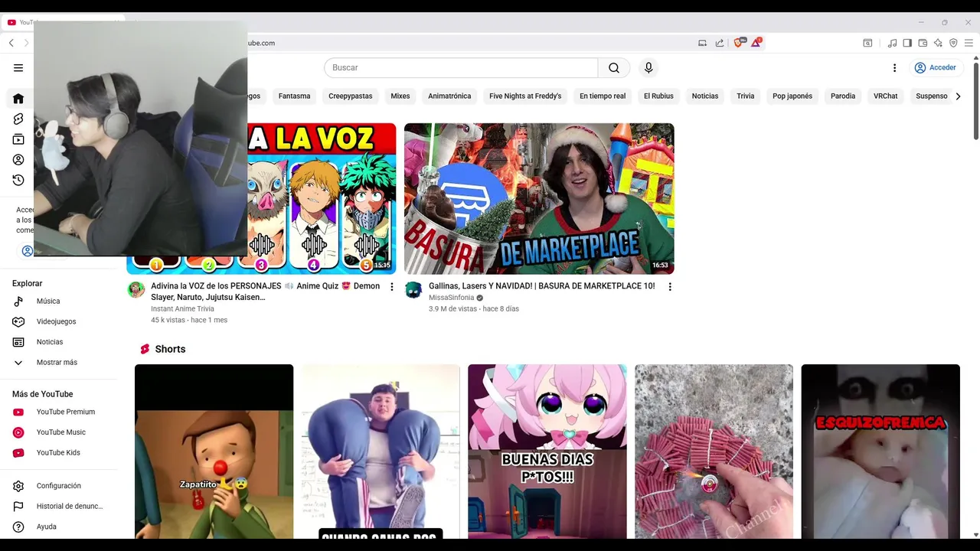Click the install app icon in the address bar
The image size is (980, 551).
point(702,43)
